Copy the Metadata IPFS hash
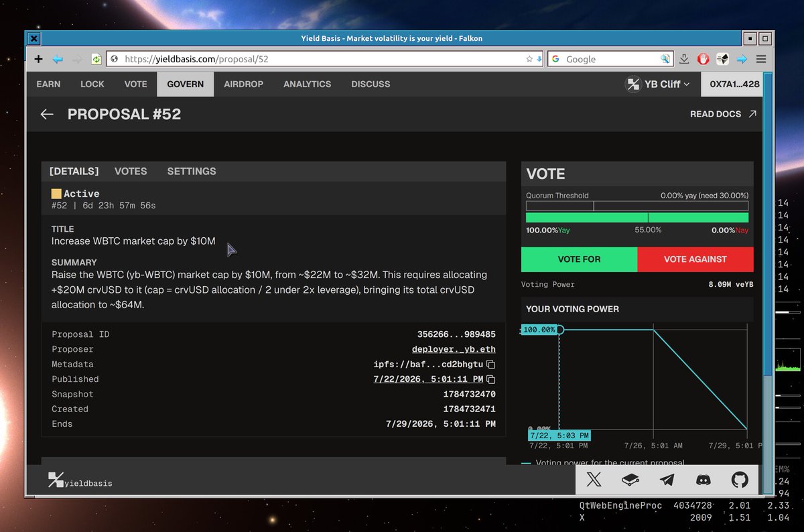Viewport: 804px width, 532px height. pyautogui.click(x=490, y=364)
